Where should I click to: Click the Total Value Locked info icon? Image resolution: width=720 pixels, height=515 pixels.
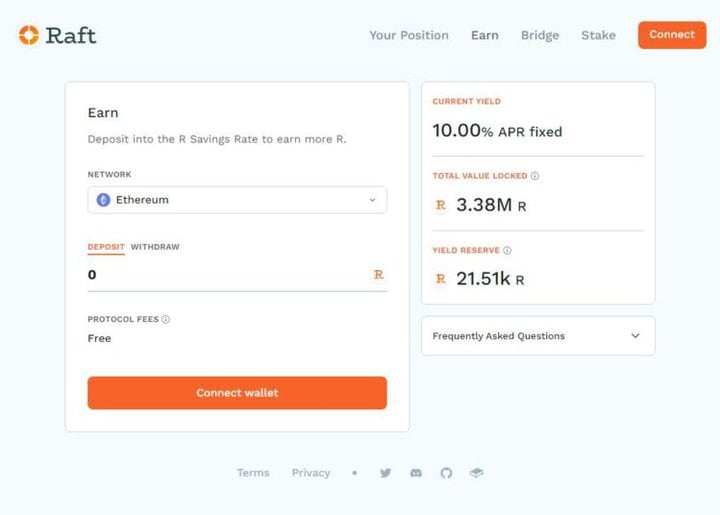(535, 176)
